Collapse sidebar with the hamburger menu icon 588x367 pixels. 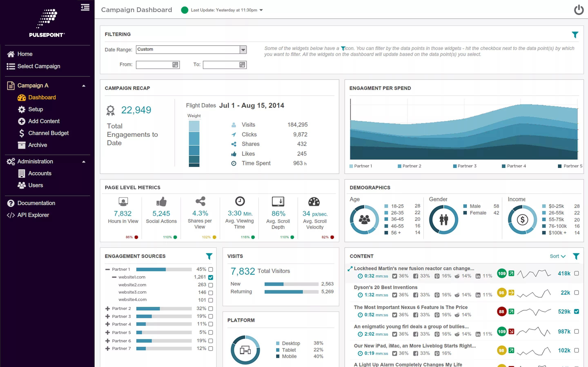[x=85, y=8]
